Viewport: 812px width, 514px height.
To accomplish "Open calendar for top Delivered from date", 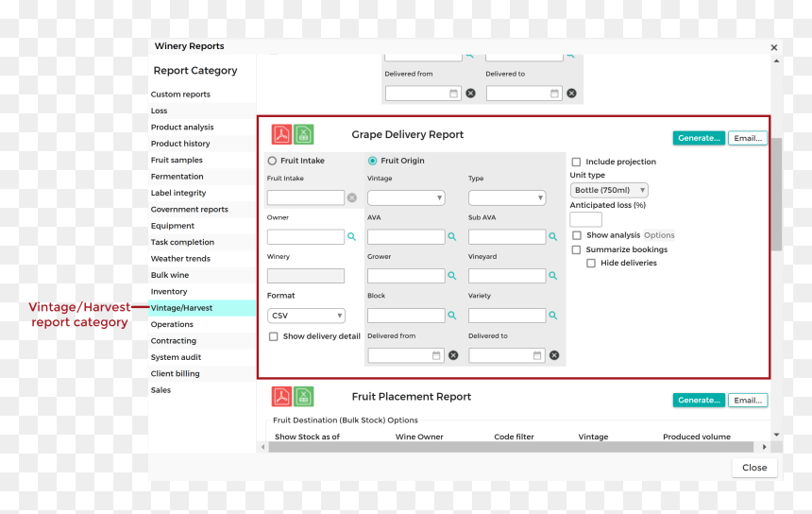I will coord(453,94).
